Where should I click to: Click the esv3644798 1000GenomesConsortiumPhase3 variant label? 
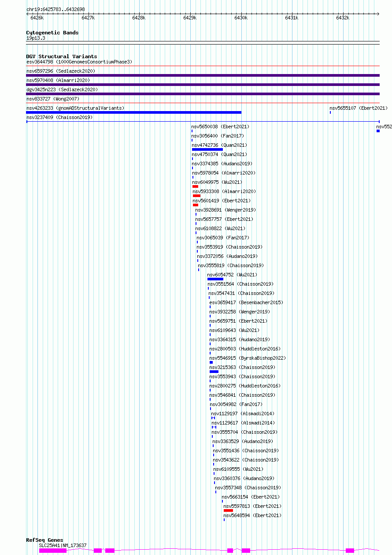pos(79,62)
